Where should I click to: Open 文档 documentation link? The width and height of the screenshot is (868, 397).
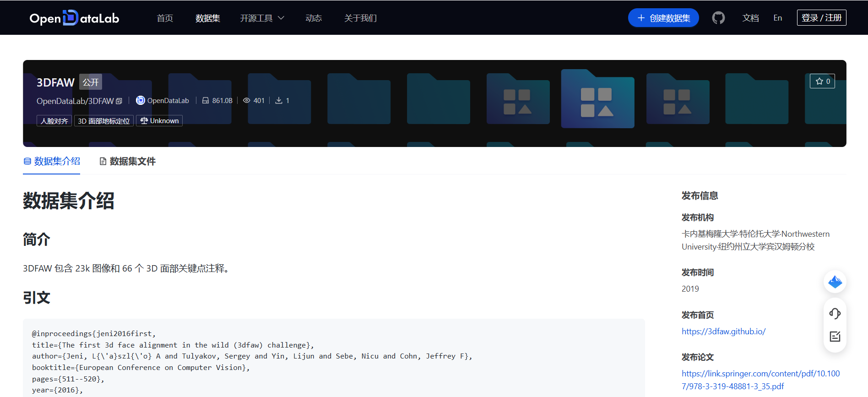[x=751, y=18]
